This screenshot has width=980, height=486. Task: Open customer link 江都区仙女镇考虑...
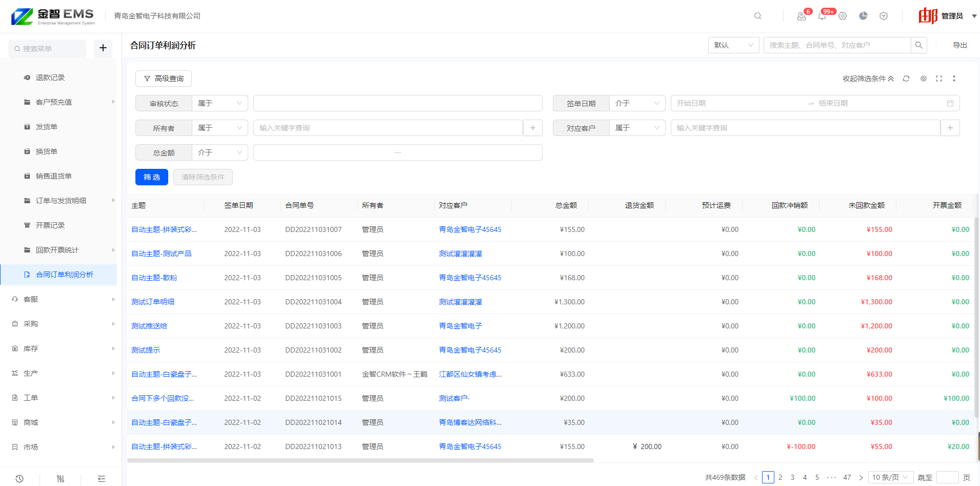tap(470, 374)
